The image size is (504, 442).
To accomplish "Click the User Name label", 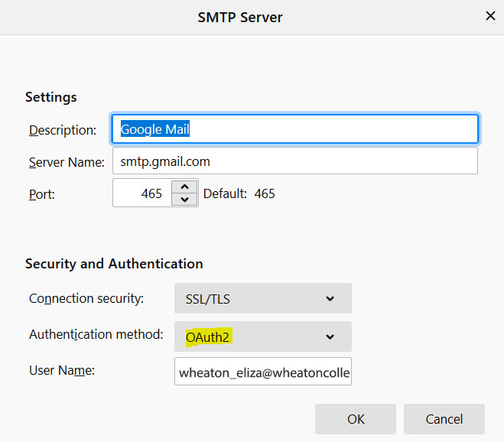I will (60, 370).
